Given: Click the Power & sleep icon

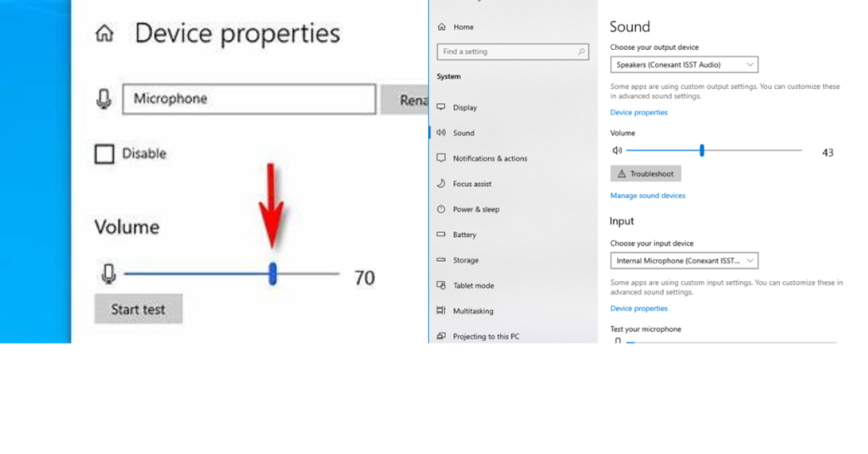Looking at the screenshot, I should pos(441,209).
